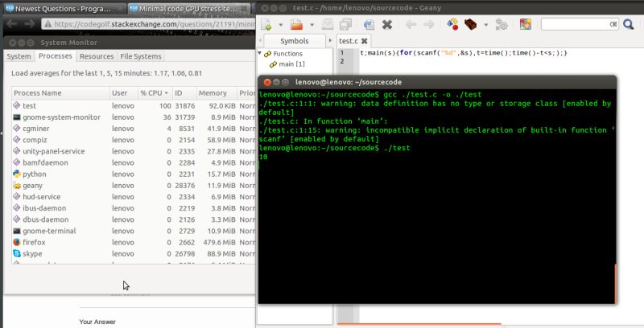Click the Compile icon in Geany toolbar
Screen dimensions: 644x328
click(x=452, y=25)
